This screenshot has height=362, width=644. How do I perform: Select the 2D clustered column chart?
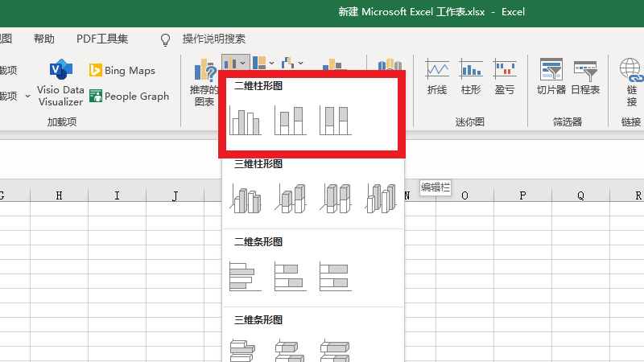(246, 121)
